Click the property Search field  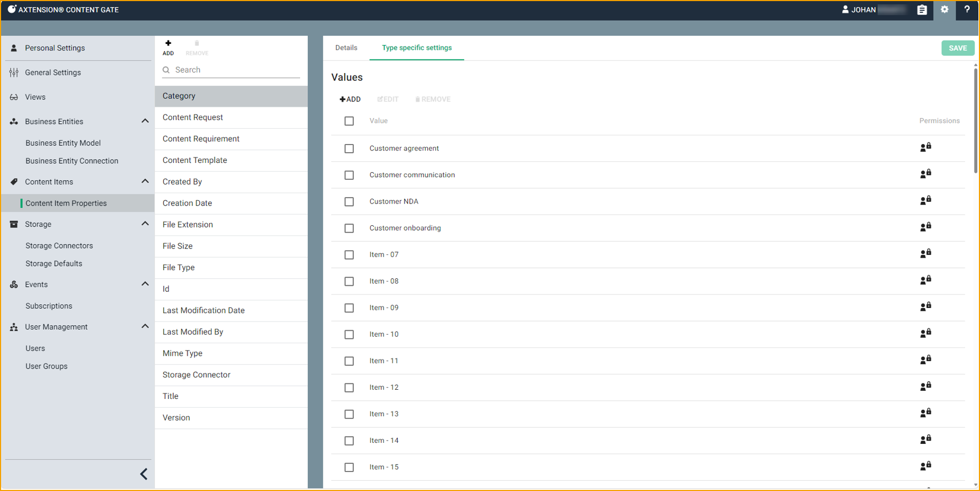click(x=236, y=70)
